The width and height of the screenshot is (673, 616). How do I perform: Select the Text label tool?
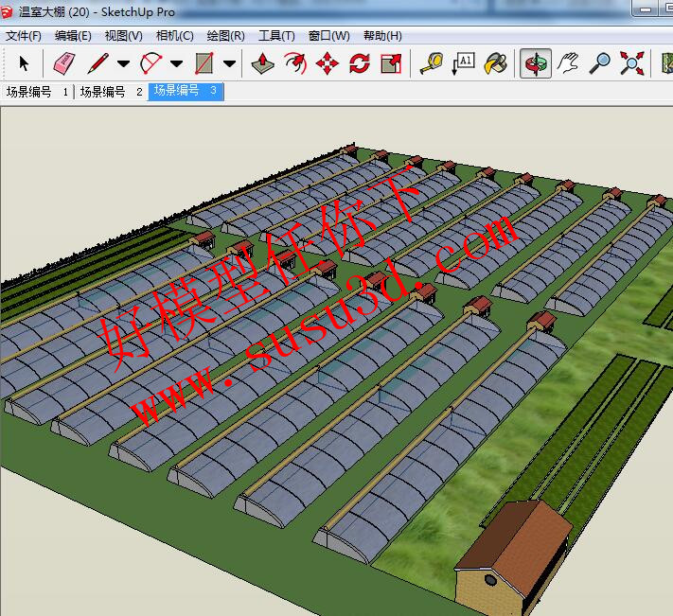[x=464, y=63]
